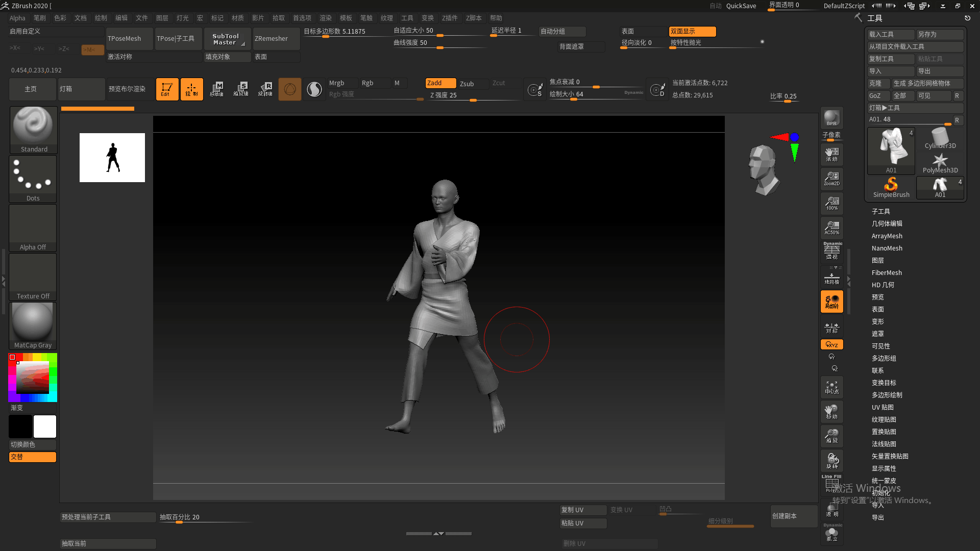This screenshot has width=980, height=551.
Task: Expand the UV 贴图 section
Action: 883,407
